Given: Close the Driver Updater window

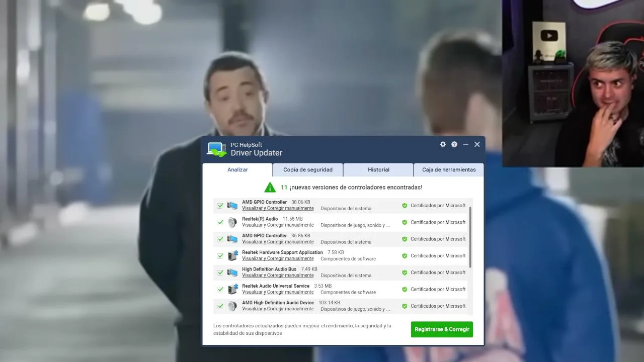Looking at the screenshot, I should pos(477,144).
